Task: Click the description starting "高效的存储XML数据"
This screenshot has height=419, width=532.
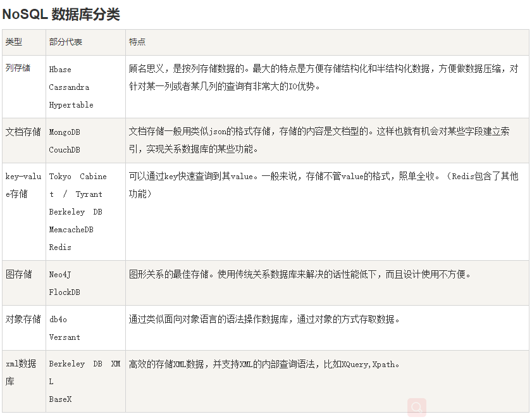Action: point(264,365)
